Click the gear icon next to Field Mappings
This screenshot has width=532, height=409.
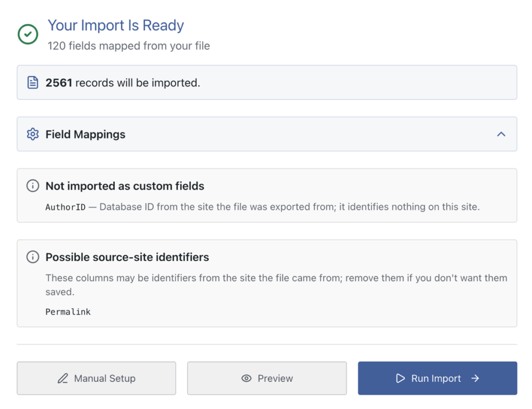(x=33, y=134)
